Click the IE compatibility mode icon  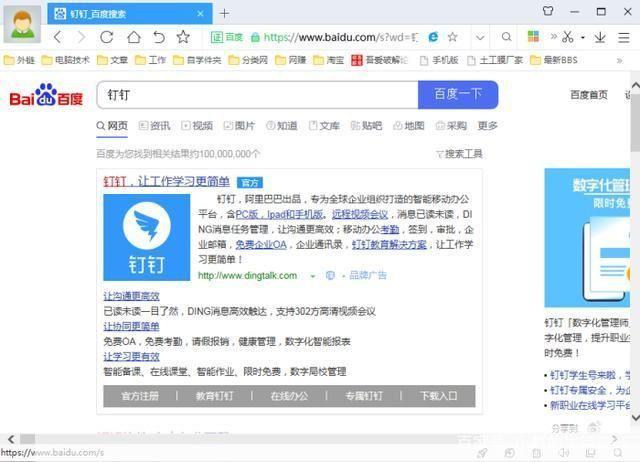point(433,37)
